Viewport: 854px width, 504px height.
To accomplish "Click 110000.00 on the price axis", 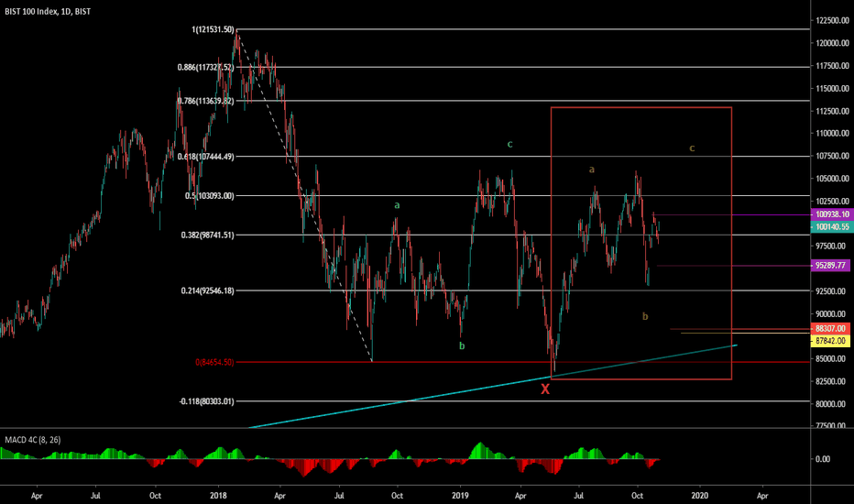I will 833,134.
